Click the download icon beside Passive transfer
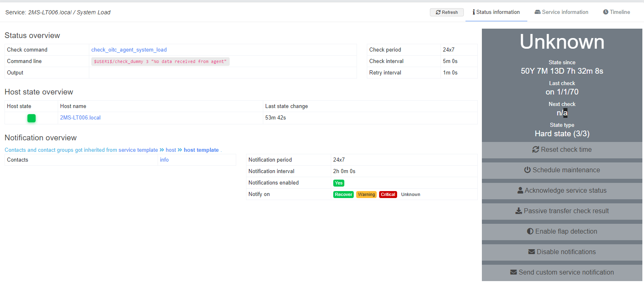The image size is (644, 286). tap(519, 211)
